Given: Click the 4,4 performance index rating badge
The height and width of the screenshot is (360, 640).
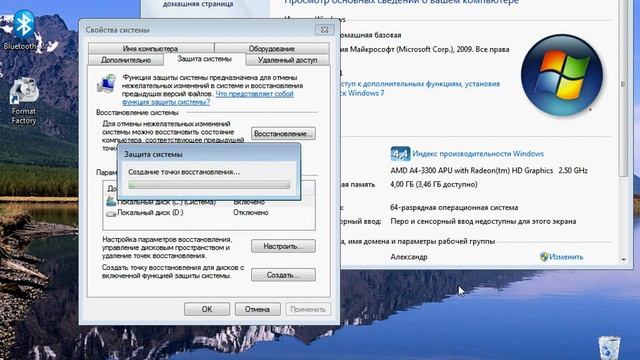Looking at the screenshot, I should coord(400,154).
